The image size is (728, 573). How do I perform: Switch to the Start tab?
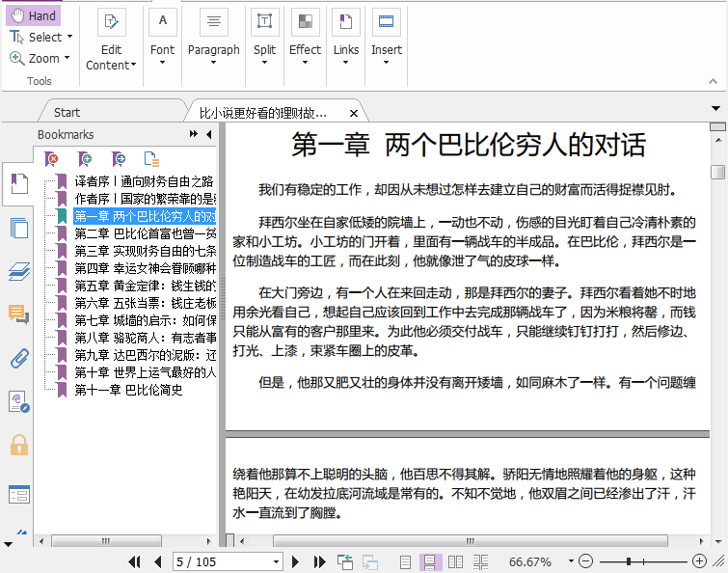67,113
